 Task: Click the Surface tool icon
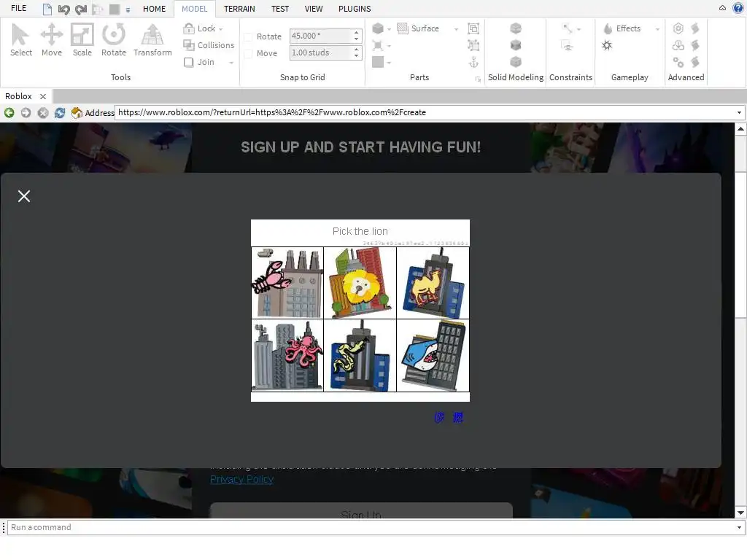click(x=403, y=28)
